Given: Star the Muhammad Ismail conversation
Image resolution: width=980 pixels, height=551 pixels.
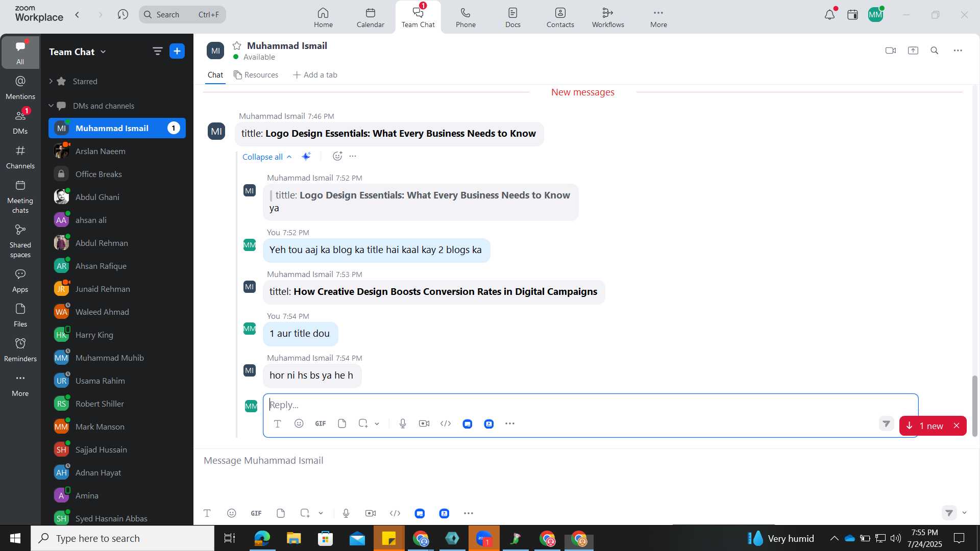Looking at the screenshot, I should [x=237, y=46].
